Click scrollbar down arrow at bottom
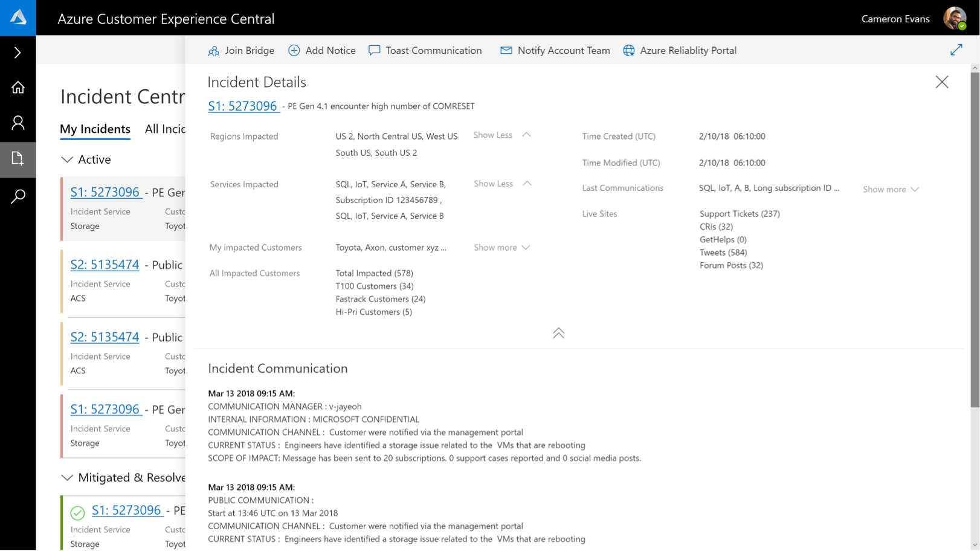980x551 pixels. [x=975, y=545]
